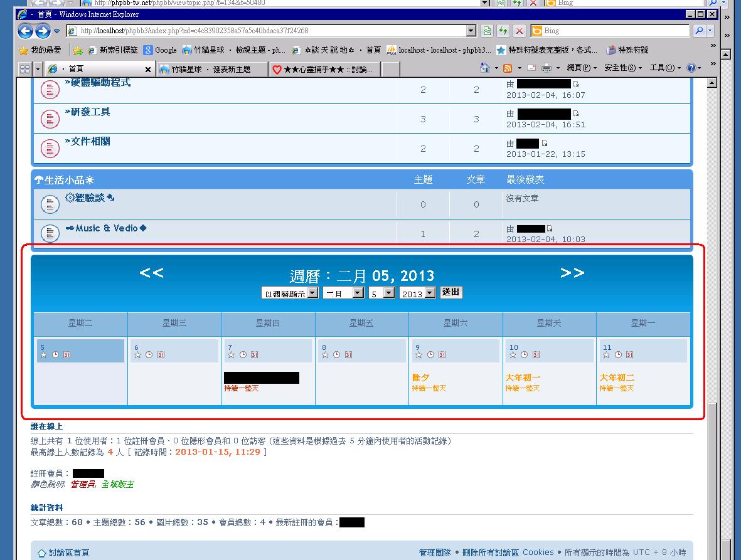Switch to the 竹貓星球 · 發表新主題 tab
This screenshot has height=560, width=741.
[213, 70]
